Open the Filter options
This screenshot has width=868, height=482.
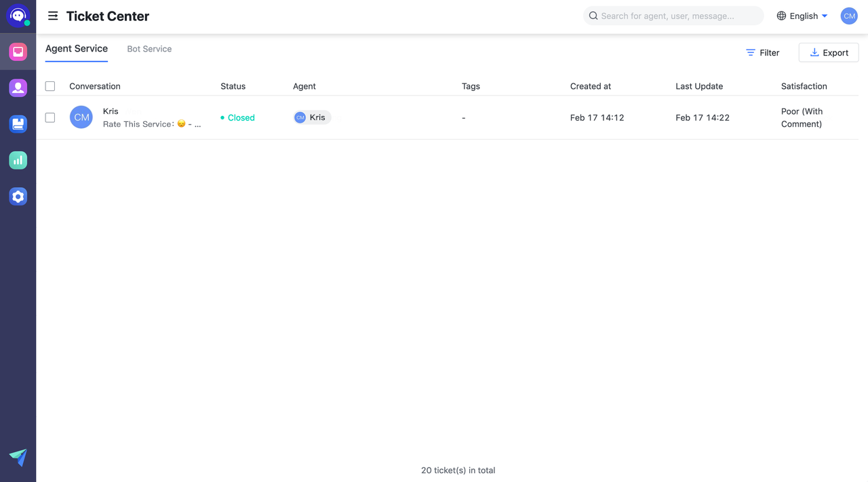point(762,53)
